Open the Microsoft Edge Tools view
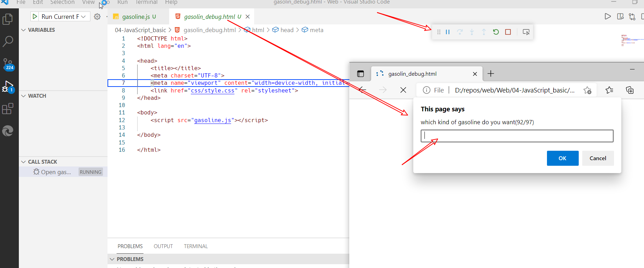This screenshot has width=644, height=268. tap(8, 131)
